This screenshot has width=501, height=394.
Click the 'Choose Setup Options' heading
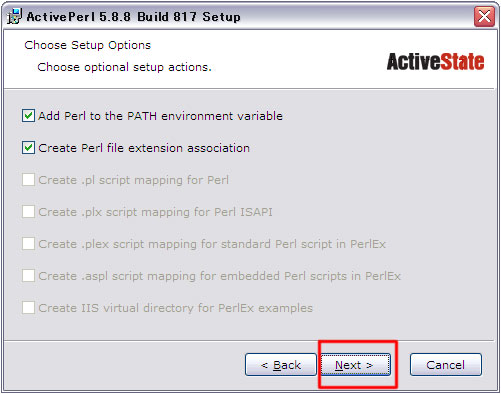[88, 45]
